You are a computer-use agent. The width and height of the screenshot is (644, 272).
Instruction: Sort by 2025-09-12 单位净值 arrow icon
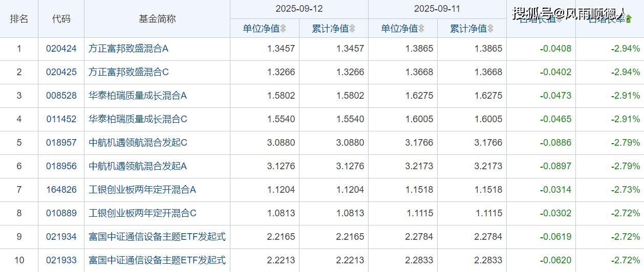pos(284,29)
